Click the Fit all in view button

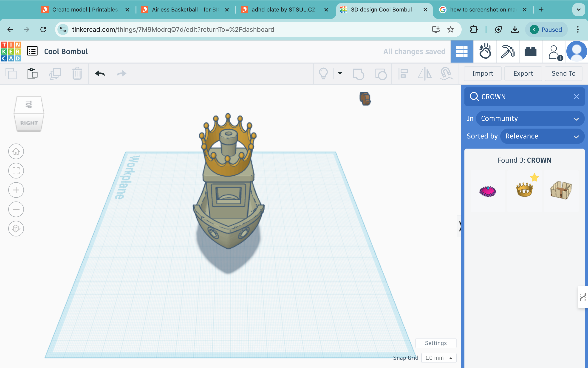click(x=16, y=171)
